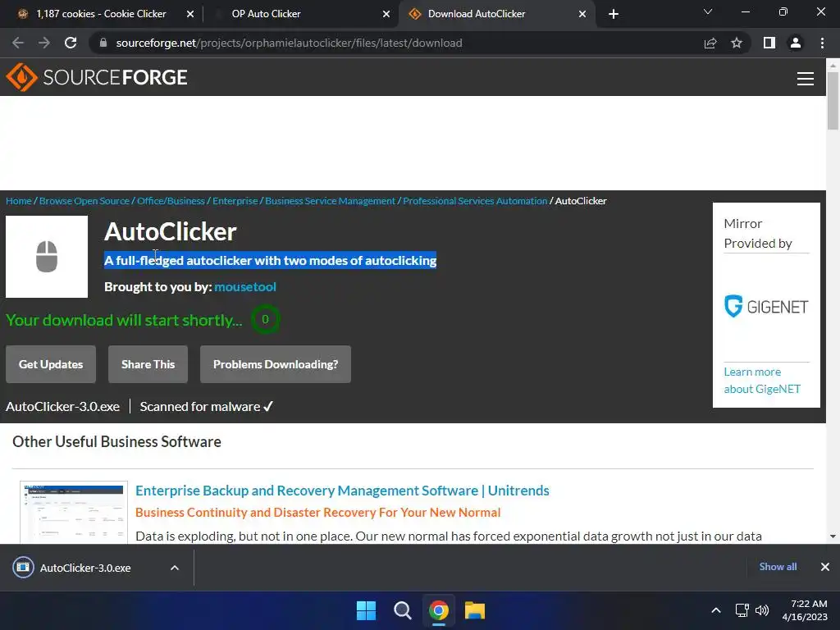Open the Windows Start menu
The image size is (840, 630).
[x=367, y=610]
